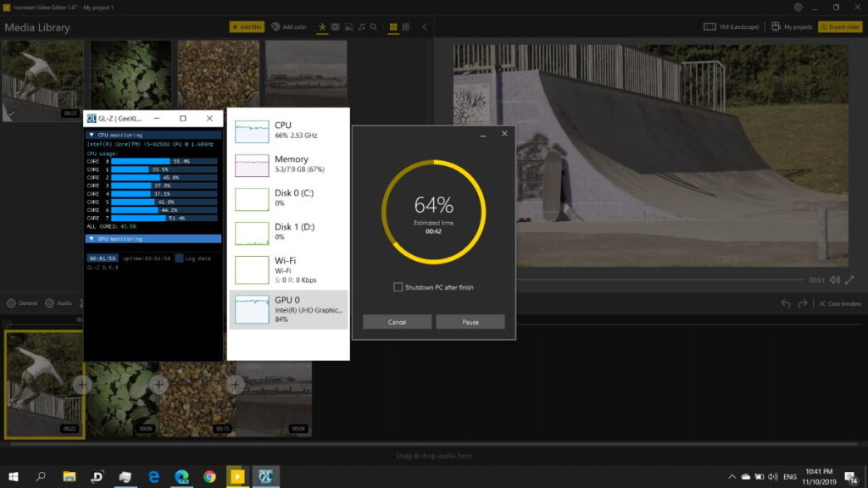
Task: Toggle the Log data checkbox in GL-Z
Action: pyautogui.click(x=180, y=258)
